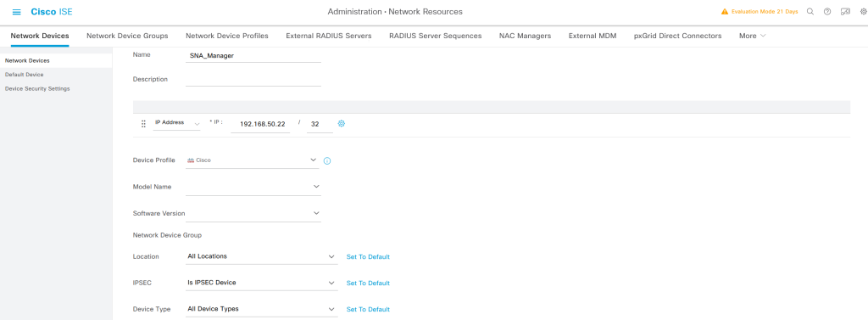Switch to External RADIUS Servers tab
868x320 pixels.
coord(329,36)
